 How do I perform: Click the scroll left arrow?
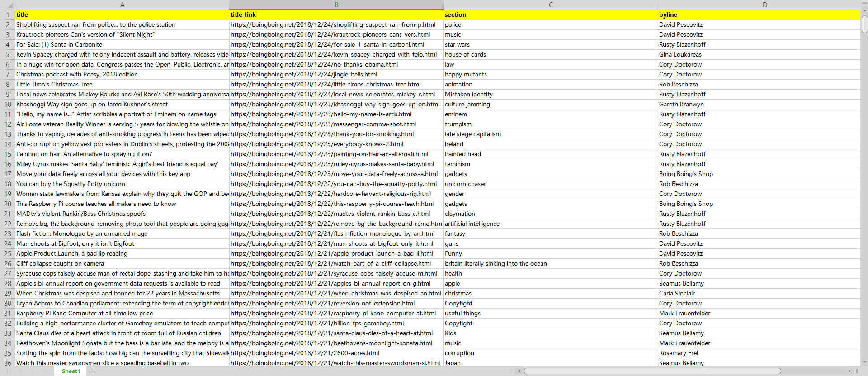519,371
